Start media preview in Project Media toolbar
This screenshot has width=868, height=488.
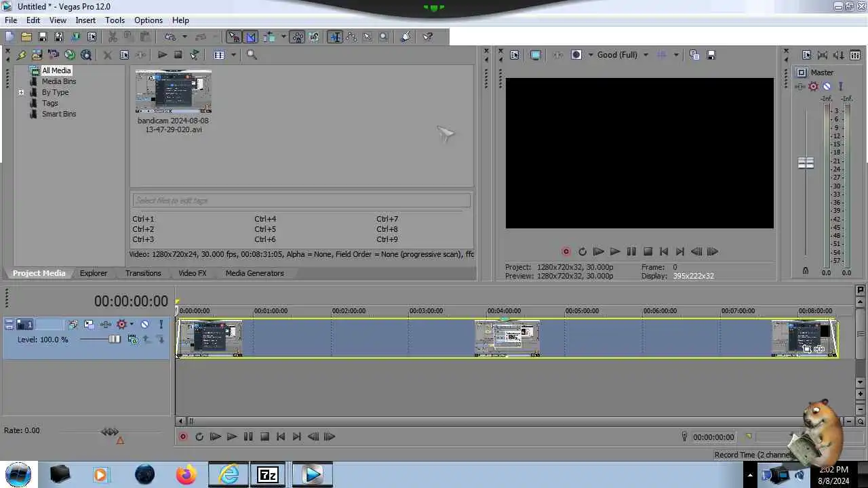(162, 55)
